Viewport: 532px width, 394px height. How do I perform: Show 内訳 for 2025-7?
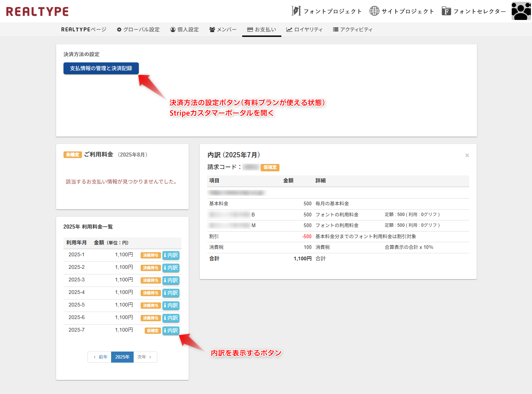(171, 330)
